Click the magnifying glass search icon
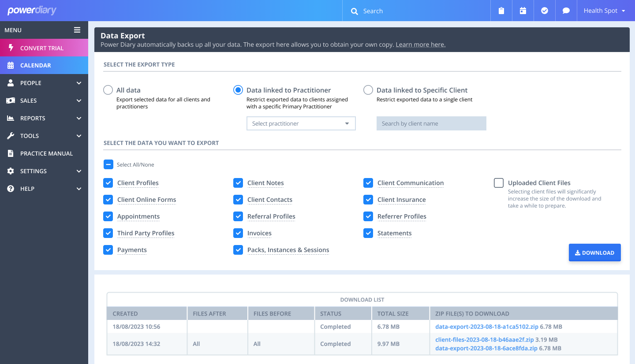This screenshot has width=635, height=364. pyautogui.click(x=354, y=11)
